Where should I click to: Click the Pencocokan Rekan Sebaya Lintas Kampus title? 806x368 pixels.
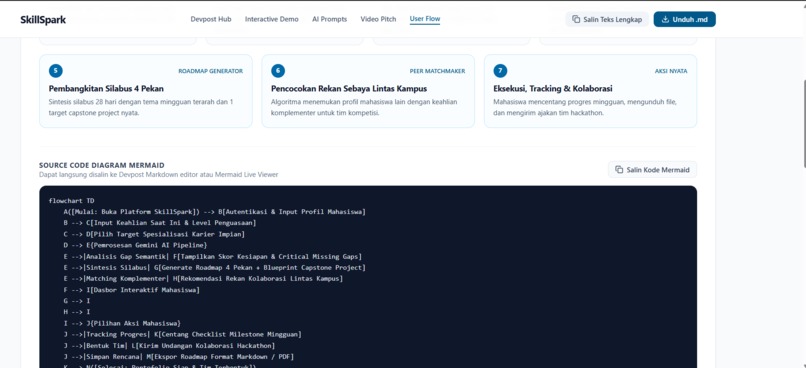tap(349, 88)
